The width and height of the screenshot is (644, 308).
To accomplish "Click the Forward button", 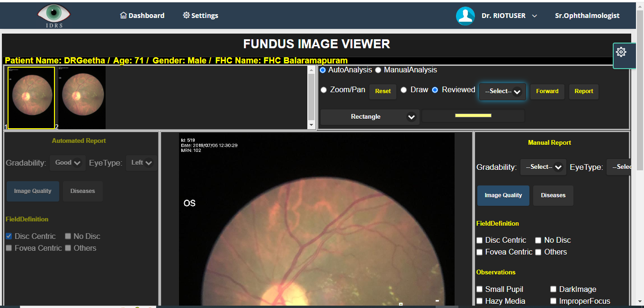I will [x=547, y=91].
